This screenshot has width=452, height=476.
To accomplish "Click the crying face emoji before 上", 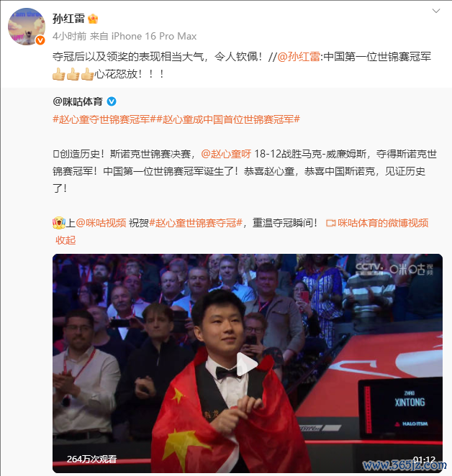I will 59,223.
